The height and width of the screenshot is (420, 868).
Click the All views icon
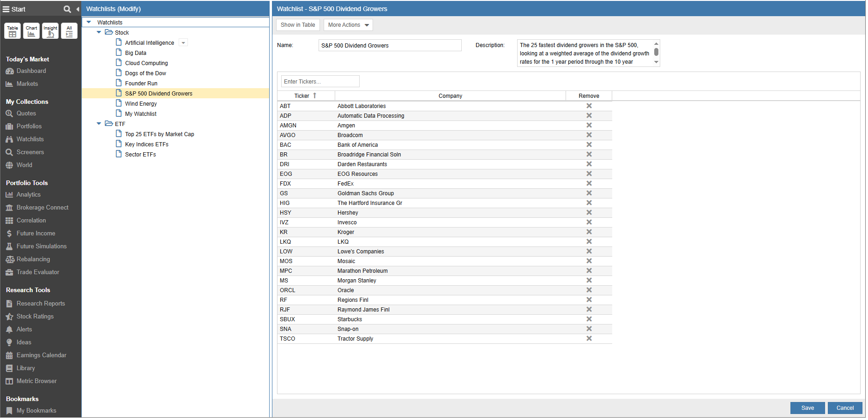pos(69,31)
